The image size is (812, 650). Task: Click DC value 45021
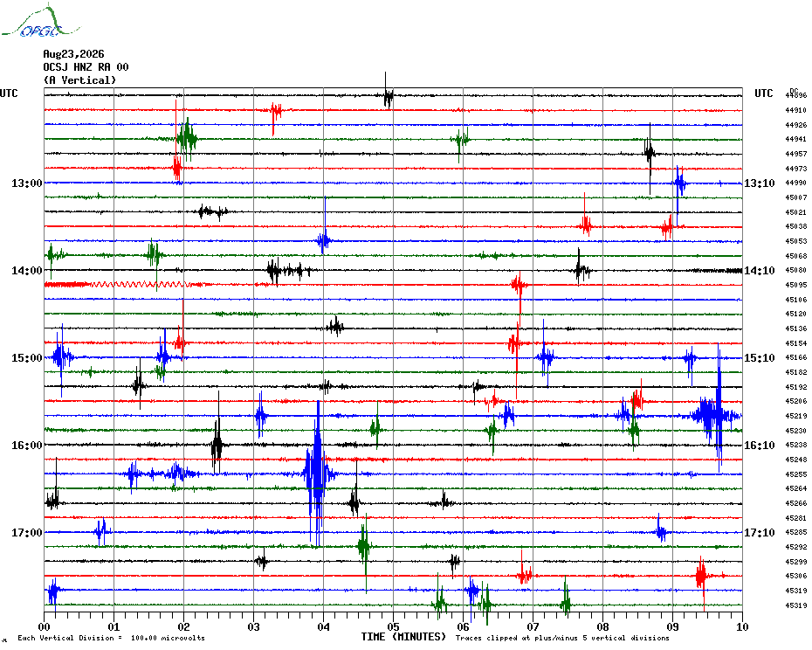pos(796,212)
